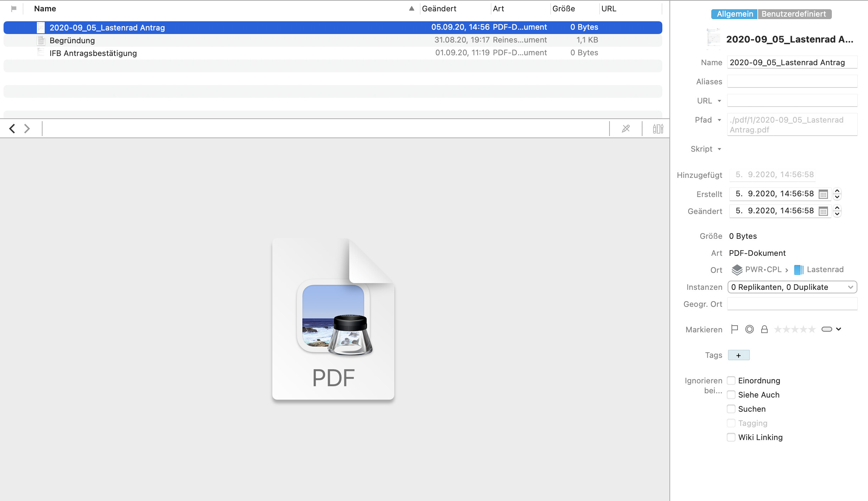Click the Erstellt calendar icon
Screen dimensions: 868x501
point(823,194)
